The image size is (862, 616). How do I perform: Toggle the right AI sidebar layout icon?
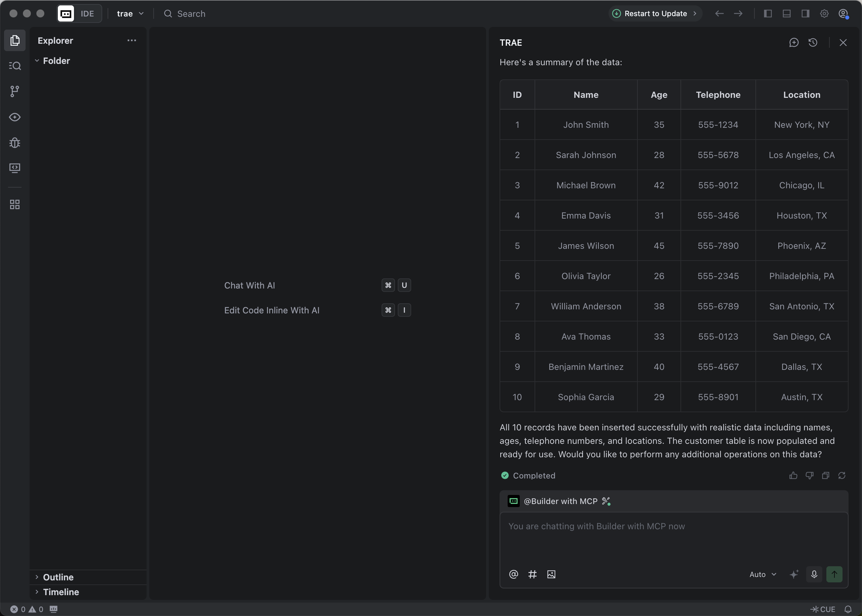click(806, 14)
